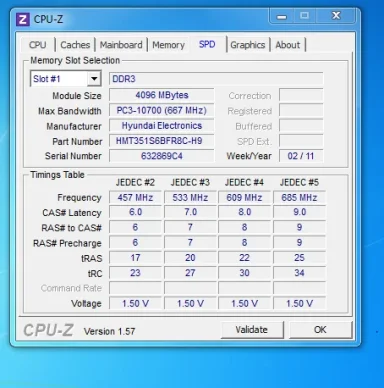This screenshot has height=388, width=384.
Task: Click the Max Bandwidth label
Action: [x=70, y=111]
